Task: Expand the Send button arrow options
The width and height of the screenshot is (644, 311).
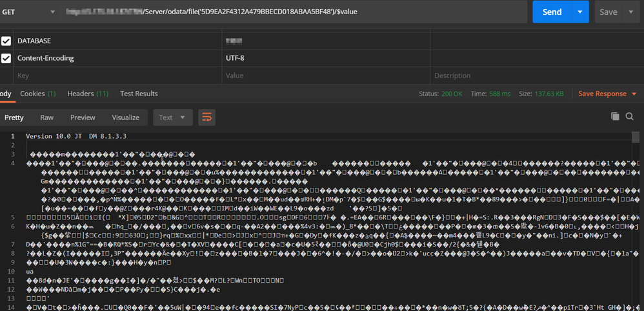Action: [x=579, y=12]
